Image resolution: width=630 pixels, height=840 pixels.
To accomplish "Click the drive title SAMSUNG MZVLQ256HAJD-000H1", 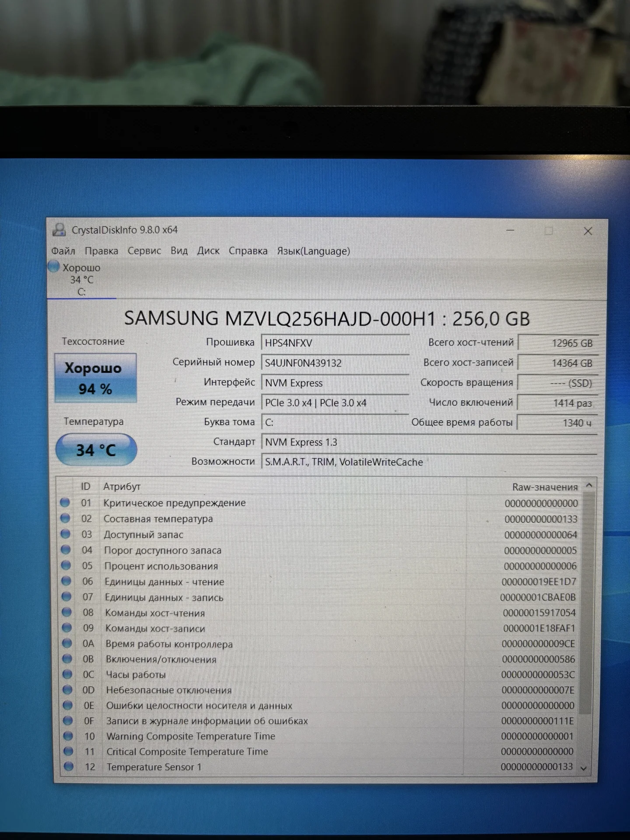I will (x=280, y=318).
